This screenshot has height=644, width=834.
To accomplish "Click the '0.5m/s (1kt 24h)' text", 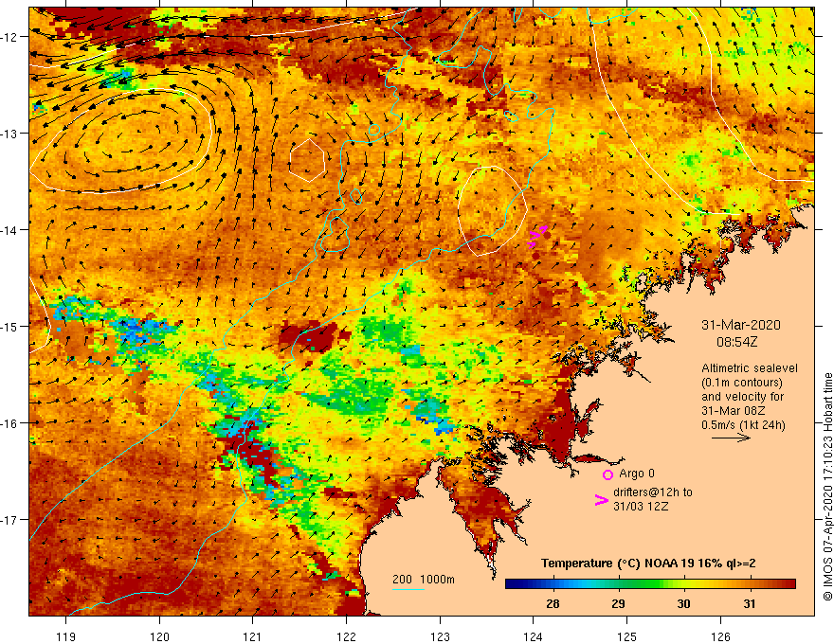I will point(743,425).
